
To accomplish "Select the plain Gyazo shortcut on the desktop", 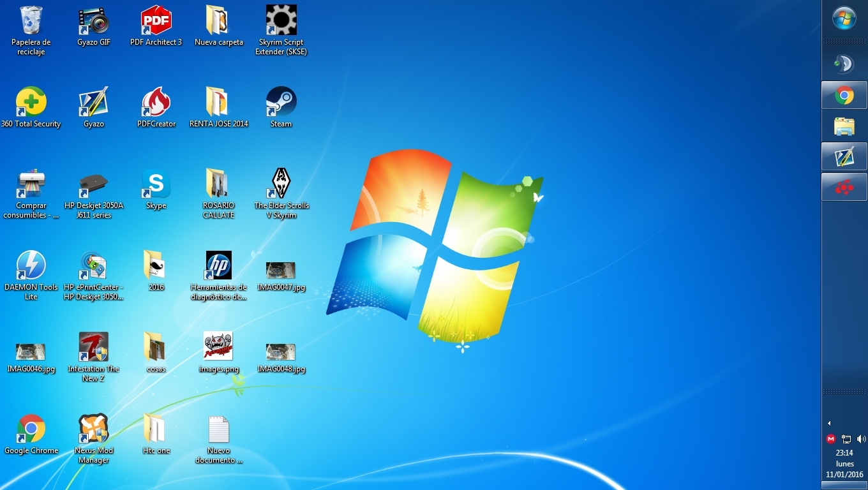I will pyautogui.click(x=94, y=108).
